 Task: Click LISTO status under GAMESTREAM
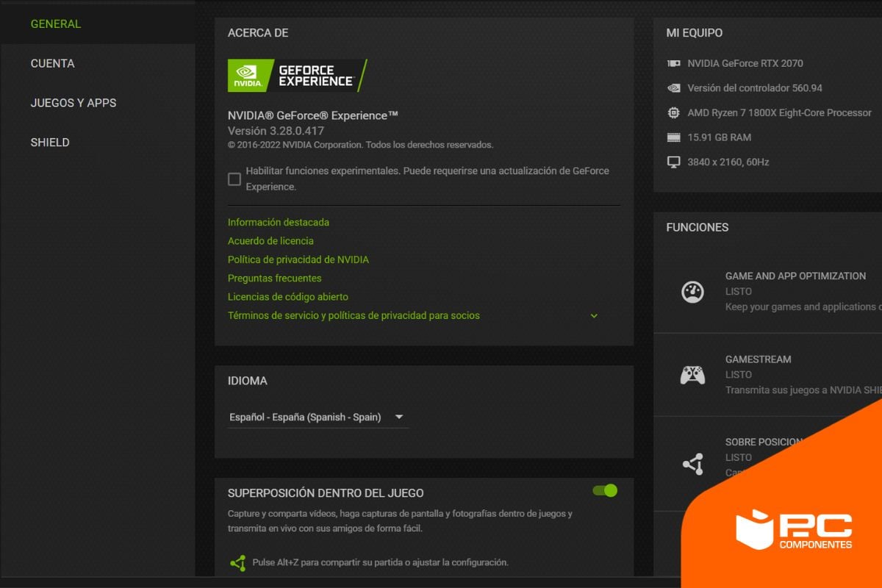click(x=739, y=375)
